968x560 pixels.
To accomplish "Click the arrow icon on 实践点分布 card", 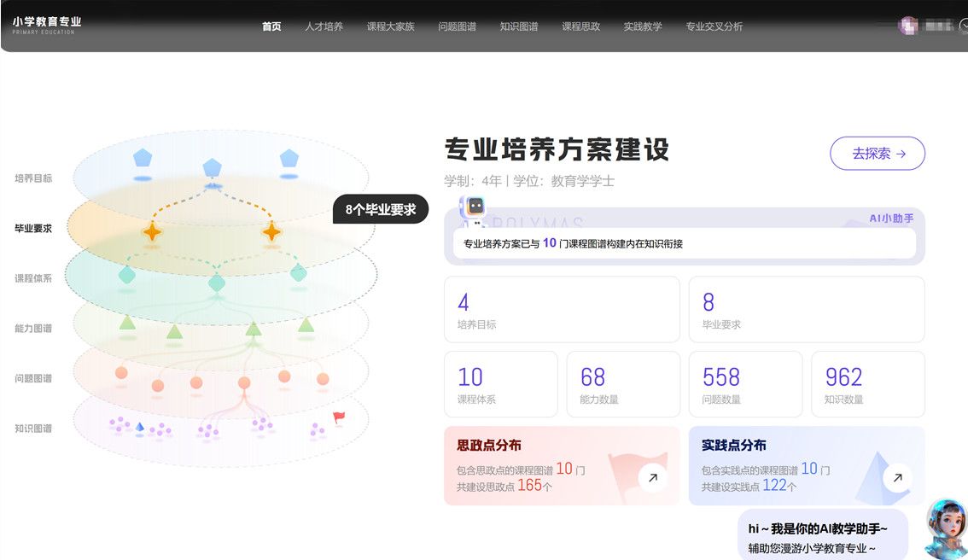I will pyautogui.click(x=896, y=478).
